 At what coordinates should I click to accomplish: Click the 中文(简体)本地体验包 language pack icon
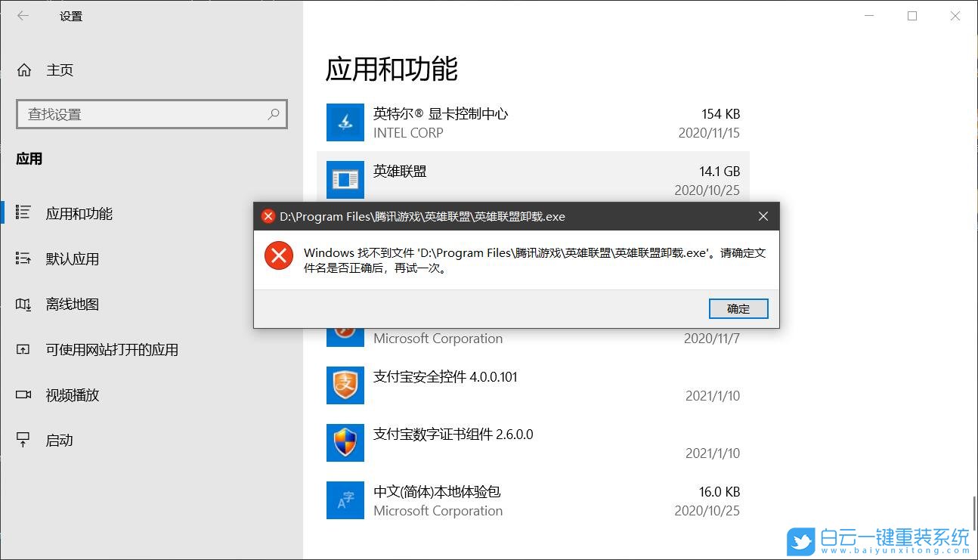pos(345,500)
